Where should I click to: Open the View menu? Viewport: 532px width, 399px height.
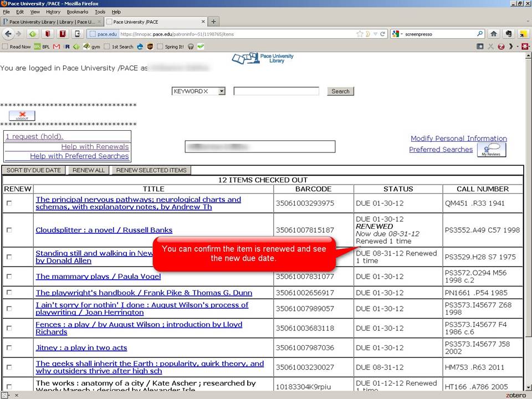click(35, 12)
